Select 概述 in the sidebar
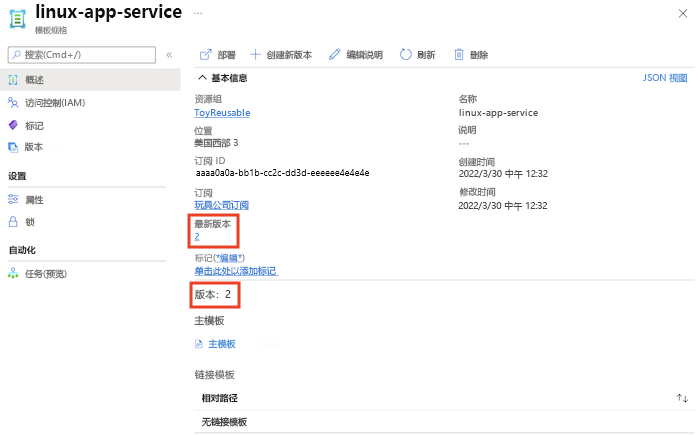The width and height of the screenshot is (700, 435). click(90, 79)
